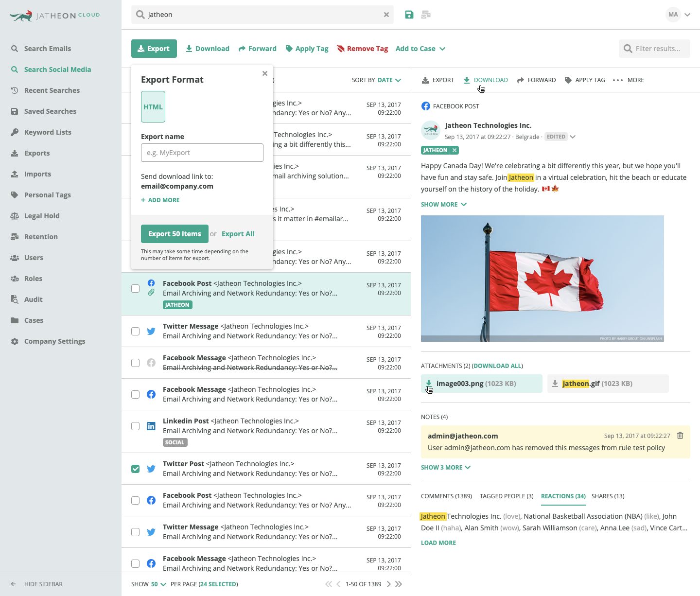The width and height of the screenshot is (700, 596).
Task: Click the save search floppy disk icon
Action: pos(409,15)
